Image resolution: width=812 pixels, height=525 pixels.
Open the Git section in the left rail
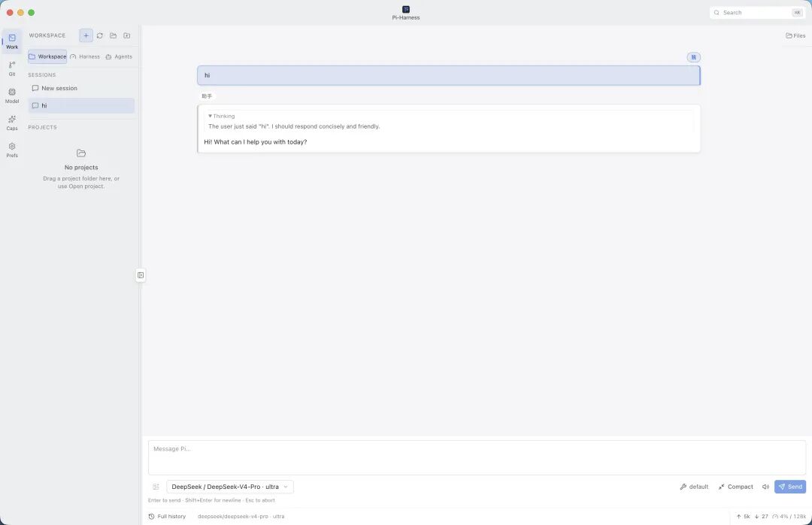click(12, 68)
